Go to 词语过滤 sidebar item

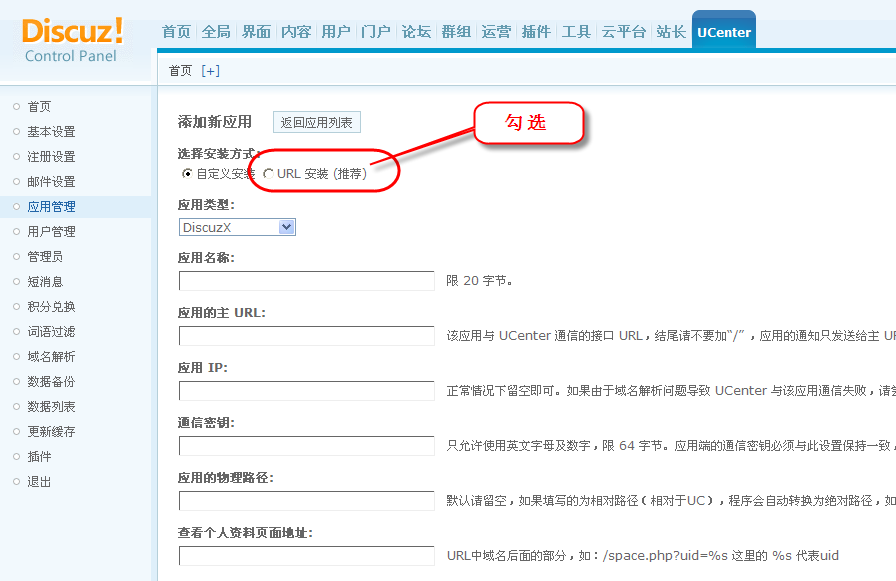pyautogui.click(x=51, y=332)
